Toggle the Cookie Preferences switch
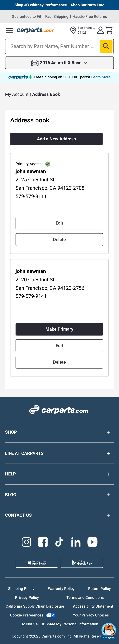This screenshot has width=119, height=644. click(51, 615)
